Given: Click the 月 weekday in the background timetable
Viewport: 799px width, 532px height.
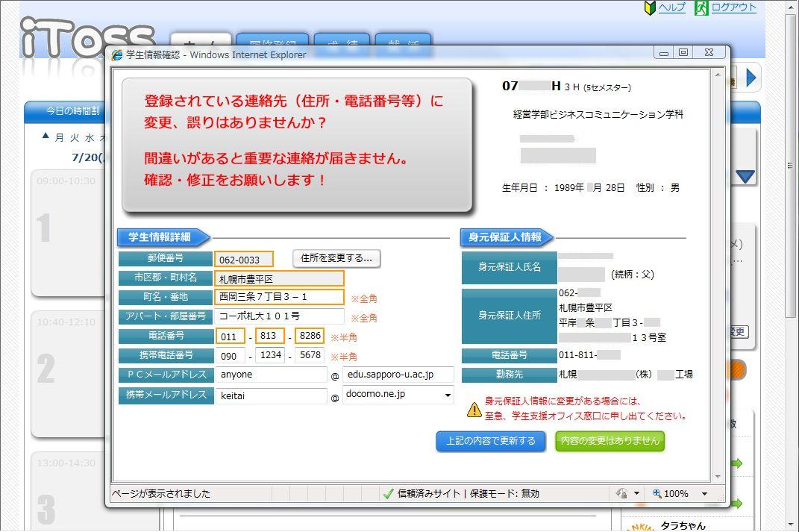Looking at the screenshot, I should (59, 137).
